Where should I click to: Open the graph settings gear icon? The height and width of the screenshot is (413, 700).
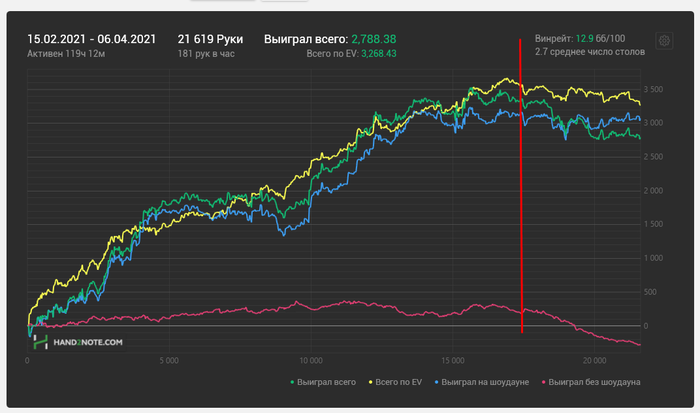pyautogui.click(x=664, y=41)
